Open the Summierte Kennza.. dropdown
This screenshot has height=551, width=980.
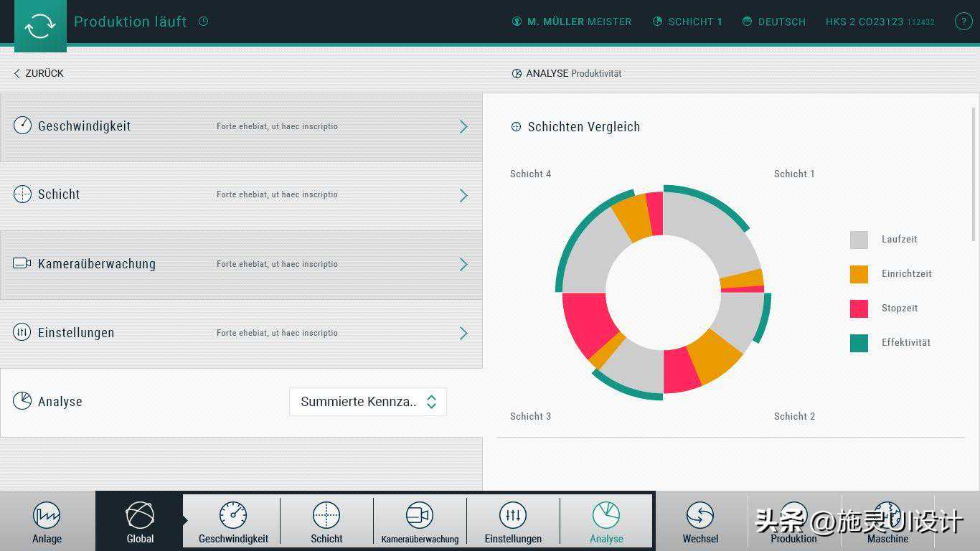pos(368,402)
